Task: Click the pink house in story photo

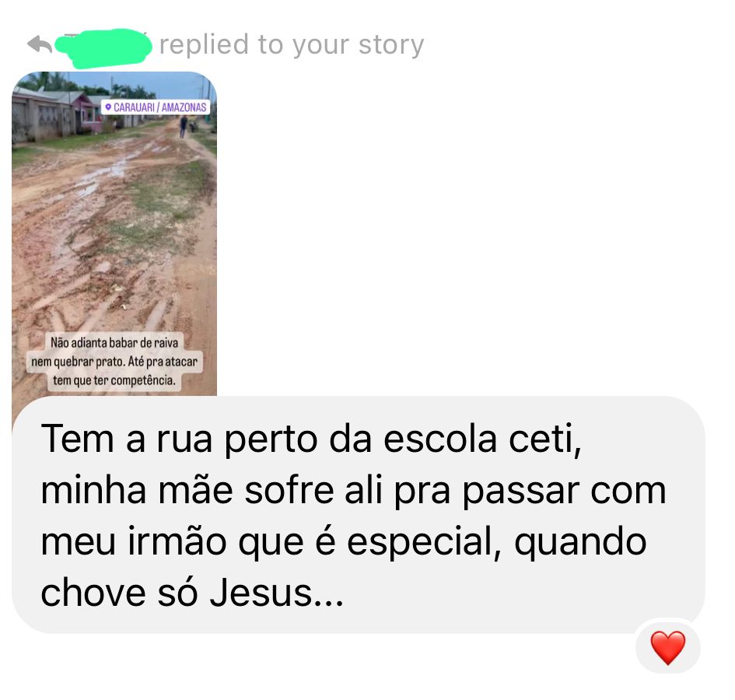Action: click(87, 114)
